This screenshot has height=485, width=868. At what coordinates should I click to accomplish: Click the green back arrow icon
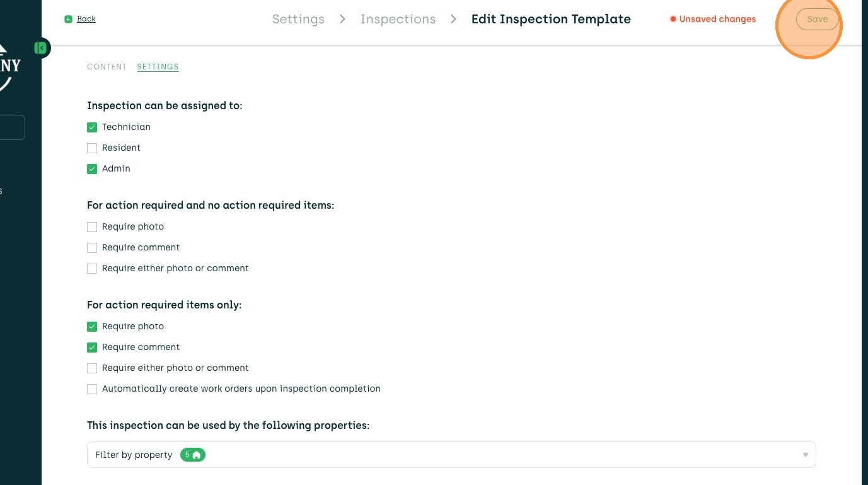click(x=68, y=20)
